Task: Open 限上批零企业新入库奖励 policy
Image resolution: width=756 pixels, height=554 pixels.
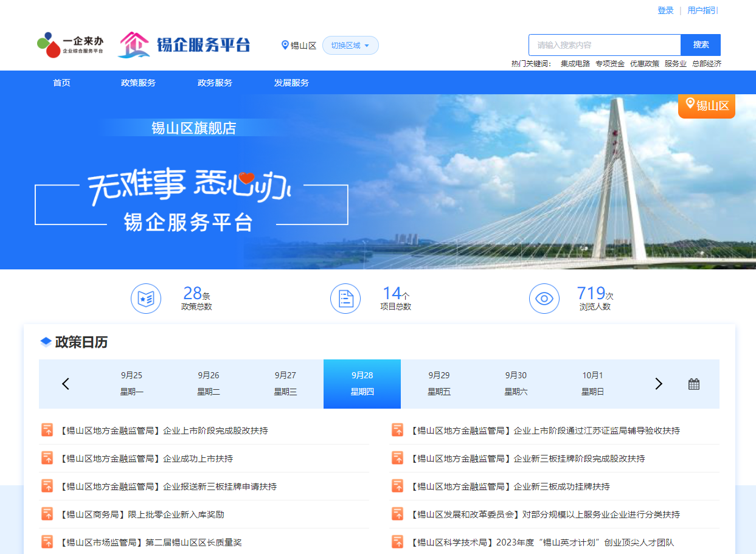Action: 176,514
